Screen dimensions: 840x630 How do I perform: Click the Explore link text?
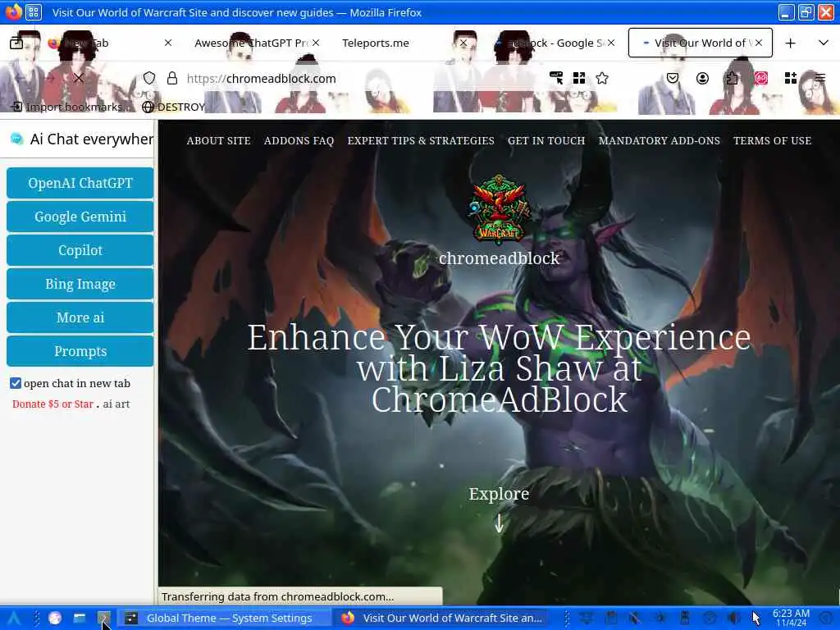[499, 494]
